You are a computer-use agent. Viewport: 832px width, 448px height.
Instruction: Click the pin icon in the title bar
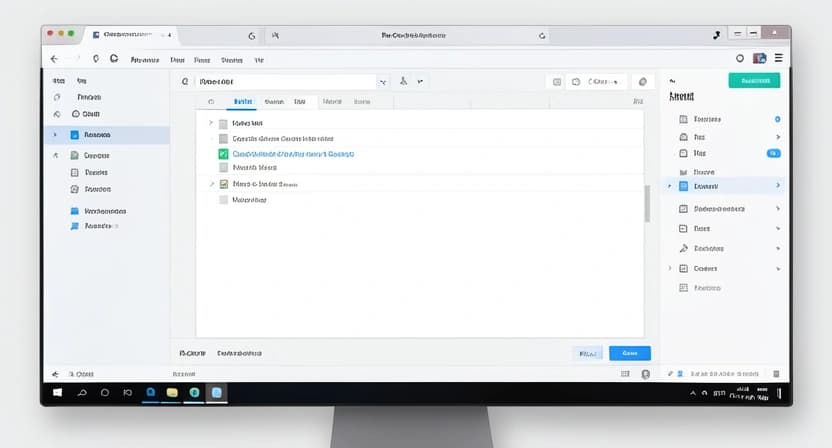click(716, 35)
